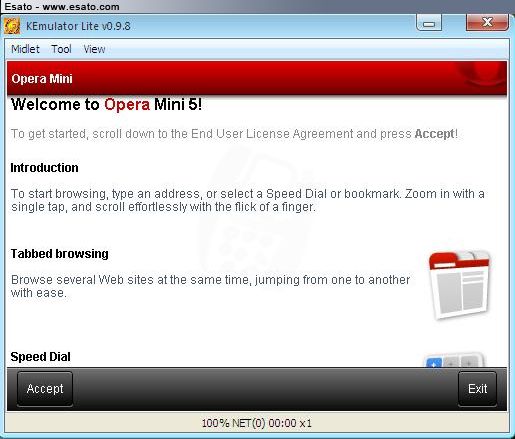Click the Tabbed browsing description paragraph
The image size is (515, 439).
[210, 286]
